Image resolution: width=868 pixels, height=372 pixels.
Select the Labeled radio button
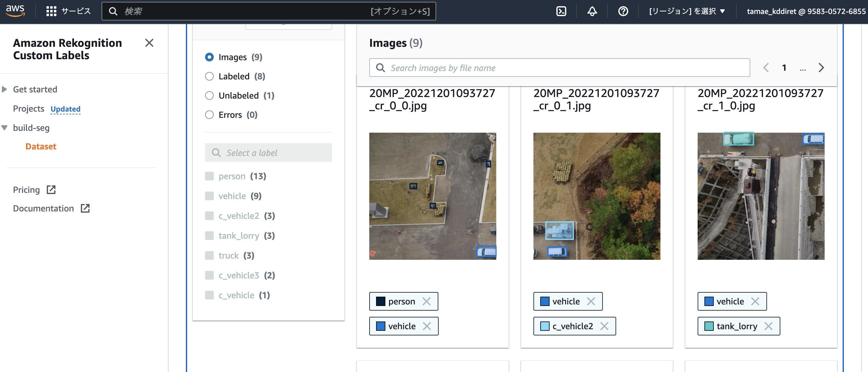(209, 77)
